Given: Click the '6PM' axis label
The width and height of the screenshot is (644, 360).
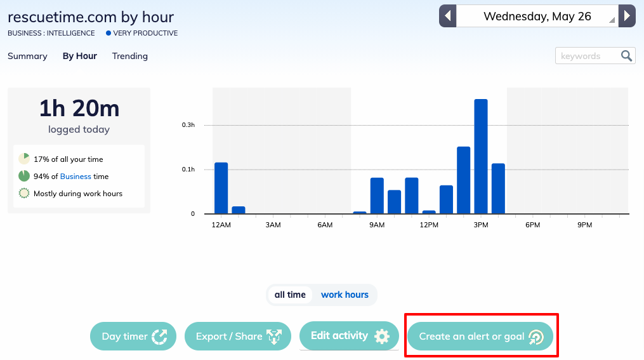Looking at the screenshot, I should [x=533, y=225].
